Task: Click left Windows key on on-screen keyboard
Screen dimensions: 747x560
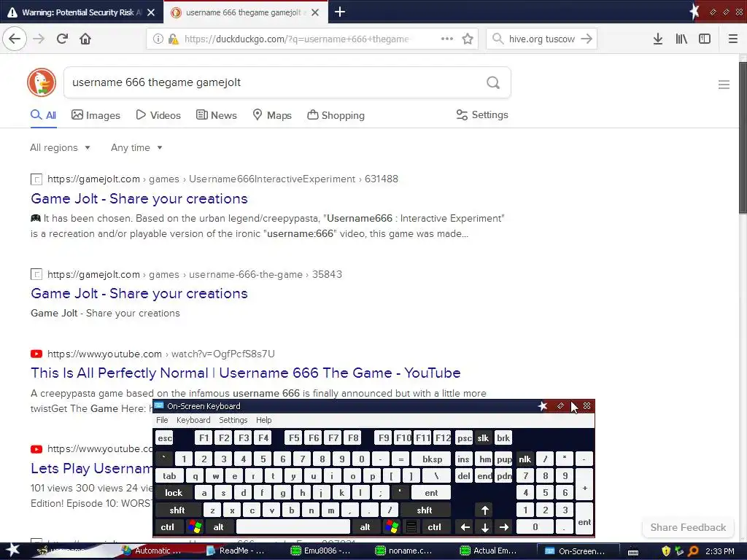Action: click(195, 526)
